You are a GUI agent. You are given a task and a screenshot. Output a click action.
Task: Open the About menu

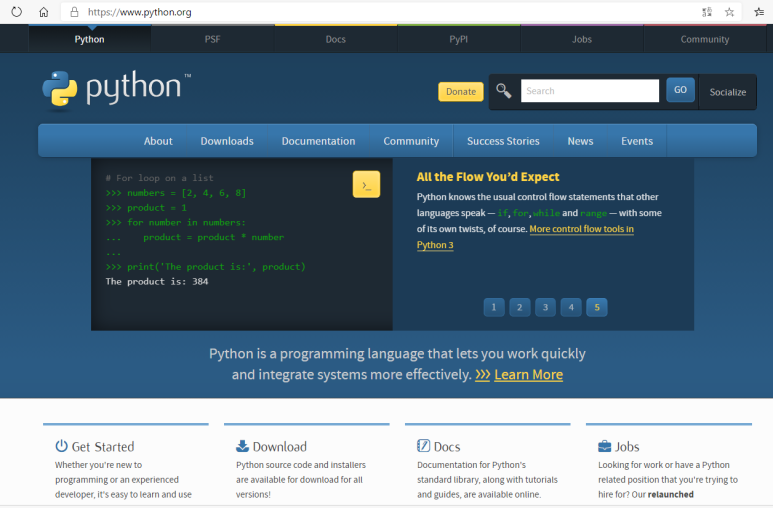click(158, 141)
